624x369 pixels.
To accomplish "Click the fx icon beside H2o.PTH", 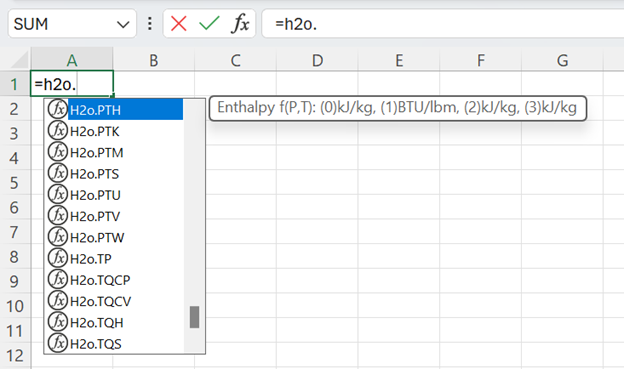I will tap(58, 109).
